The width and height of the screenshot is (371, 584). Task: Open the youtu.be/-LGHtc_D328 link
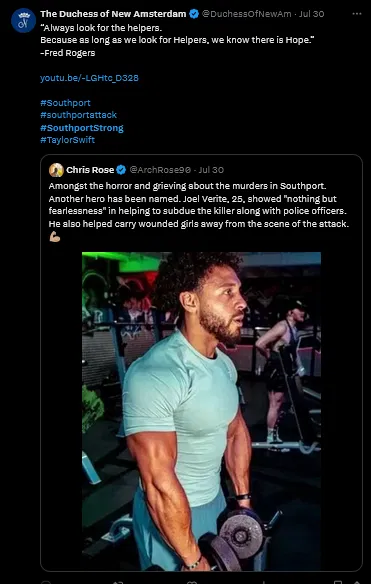[89, 78]
